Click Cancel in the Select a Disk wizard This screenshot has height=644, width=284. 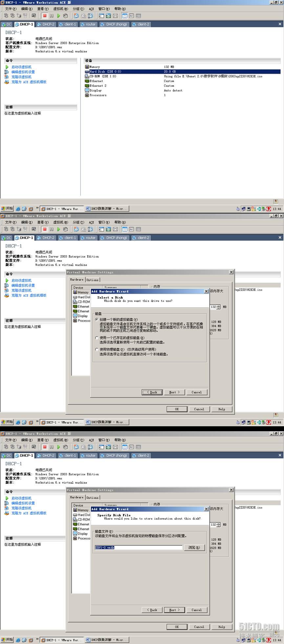(x=197, y=392)
